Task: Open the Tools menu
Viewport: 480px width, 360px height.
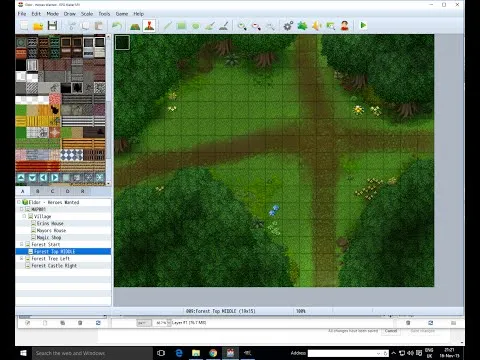Action: (x=104, y=14)
